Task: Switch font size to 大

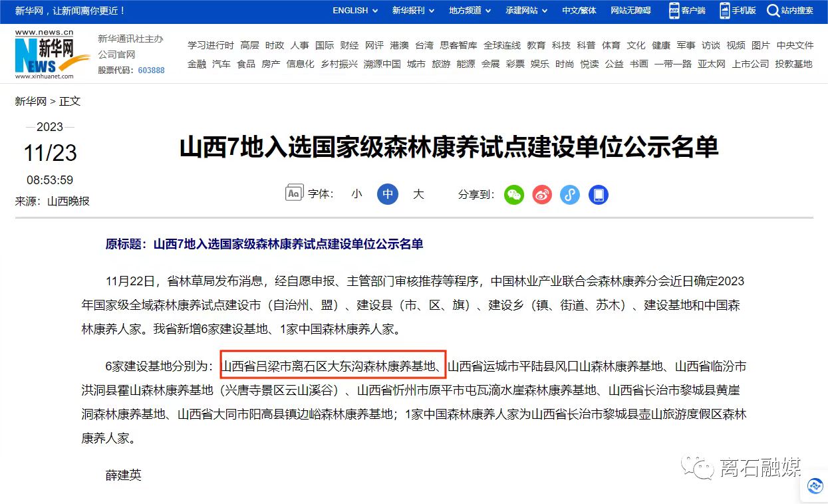Action: [x=418, y=194]
